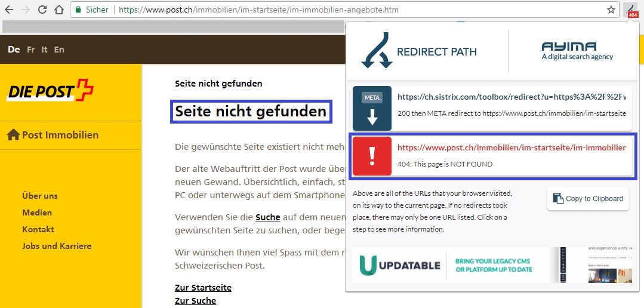The height and width of the screenshot is (308, 644).
Task: Switch language to It
Action: (45, 50)
